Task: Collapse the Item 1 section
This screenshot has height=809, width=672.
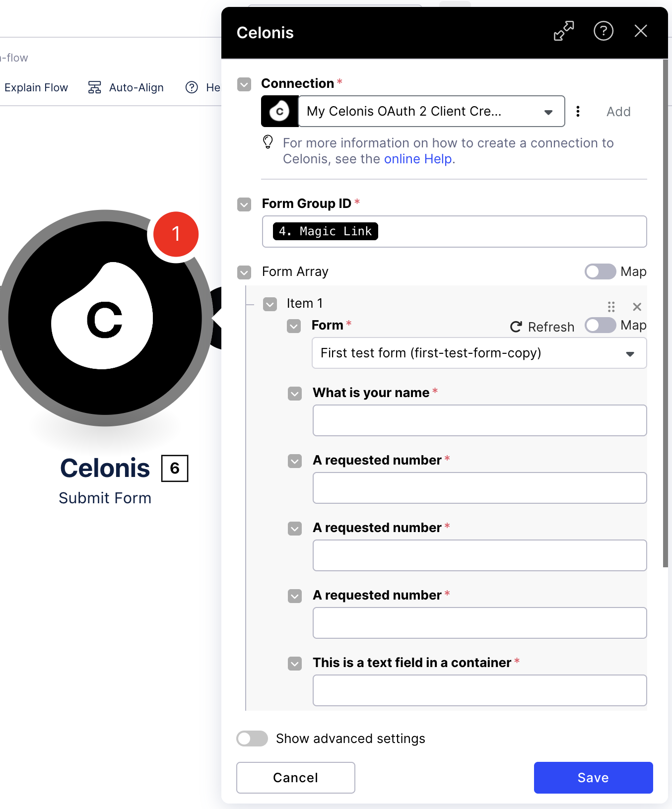Action: (x=270, y=304)
